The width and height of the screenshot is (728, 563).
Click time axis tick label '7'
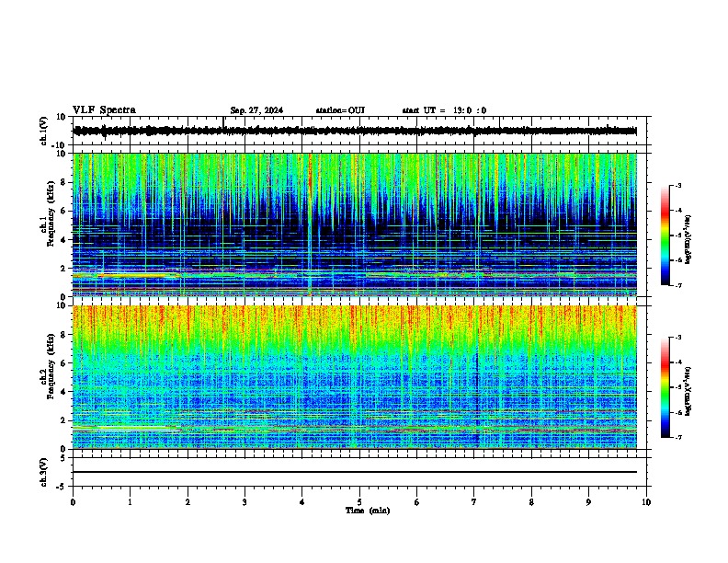point(474,502)
